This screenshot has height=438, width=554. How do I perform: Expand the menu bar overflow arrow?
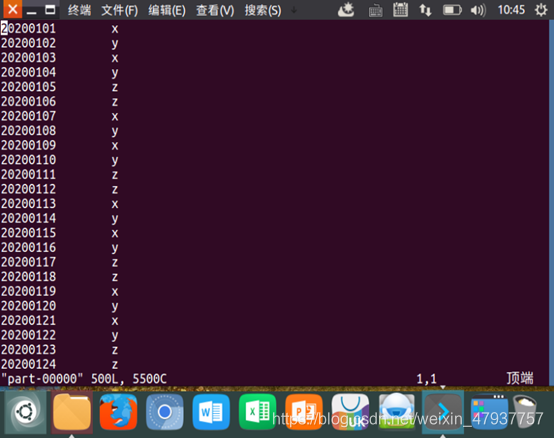point(294,10)
